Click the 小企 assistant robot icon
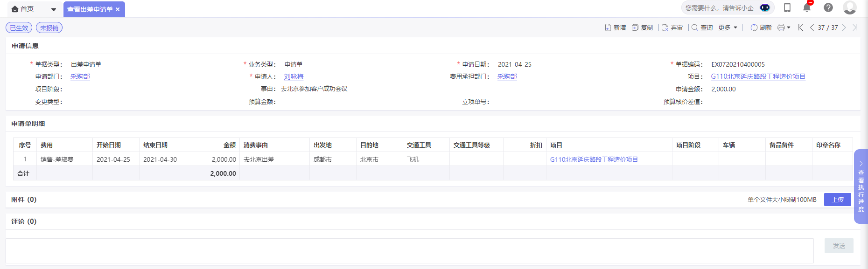868x269 pixels. click(765, 8)
